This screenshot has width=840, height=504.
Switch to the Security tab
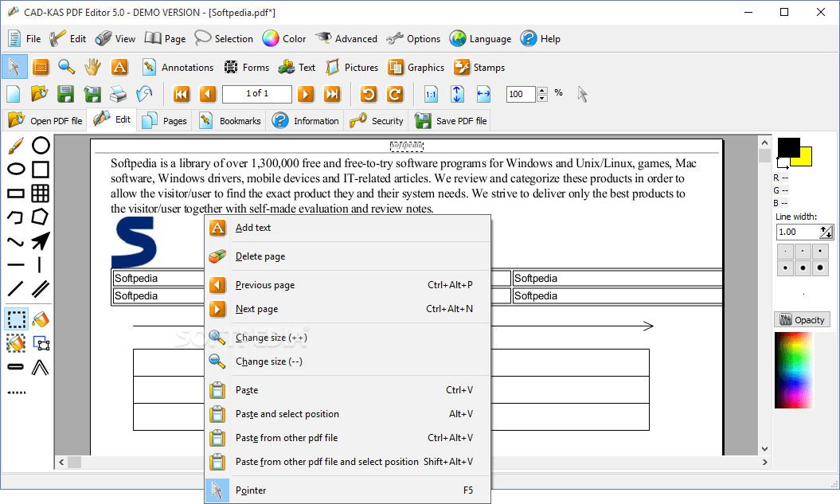377,120
